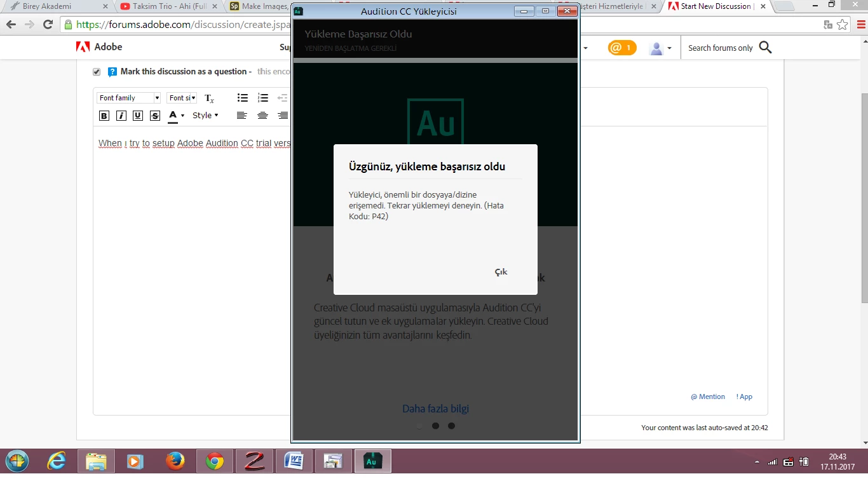Viewport: 868px width, 488px height.
Task: Switch to Audition installer taskbar icon
Action: coord(372,461)
